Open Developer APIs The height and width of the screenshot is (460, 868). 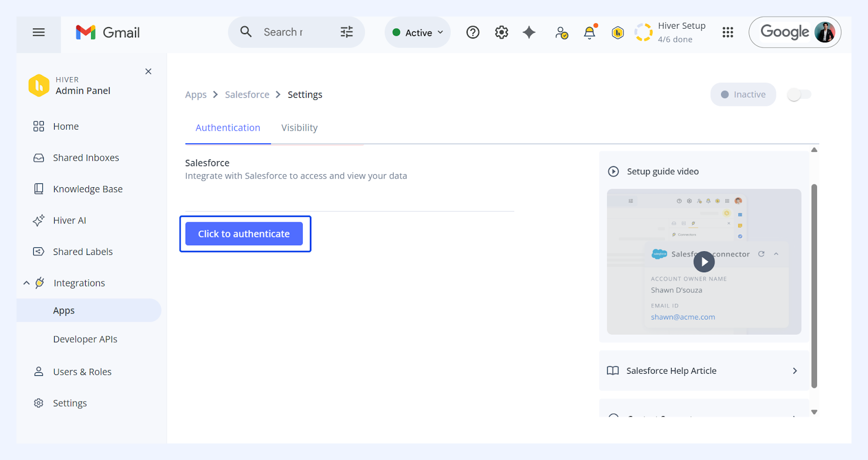[85, 340]
